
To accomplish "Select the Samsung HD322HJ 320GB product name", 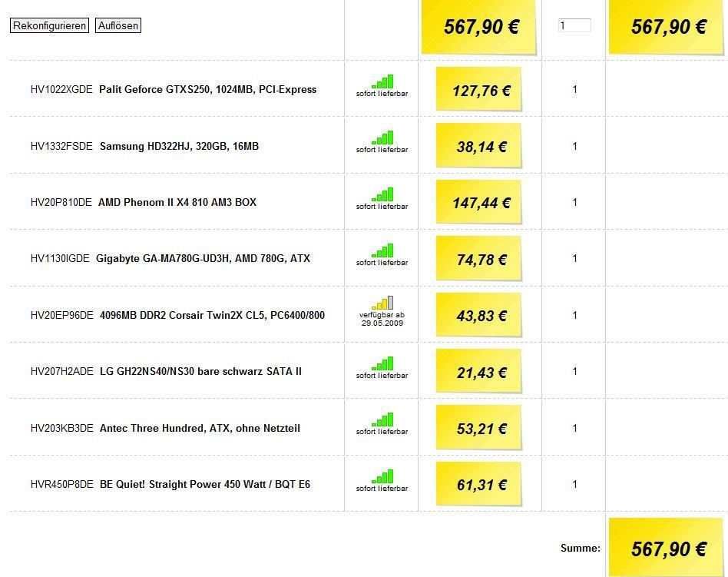I will [179, 146].
